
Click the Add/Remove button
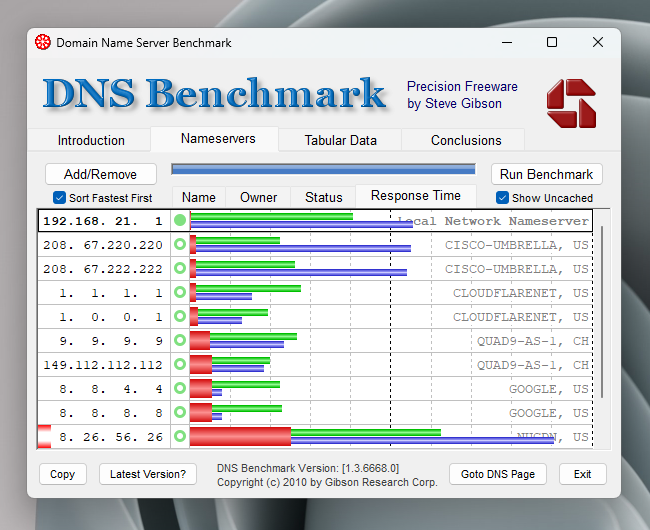(x=101, y=174)
